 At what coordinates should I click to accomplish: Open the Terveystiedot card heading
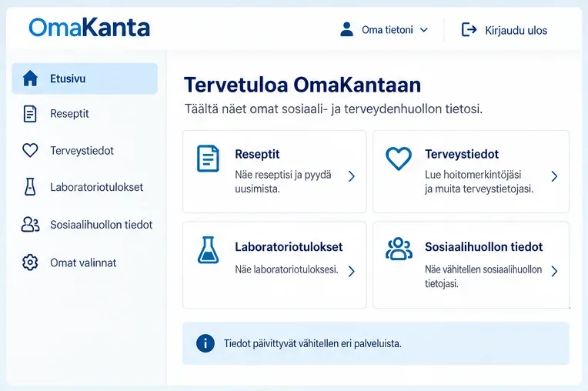click(462, 154)
